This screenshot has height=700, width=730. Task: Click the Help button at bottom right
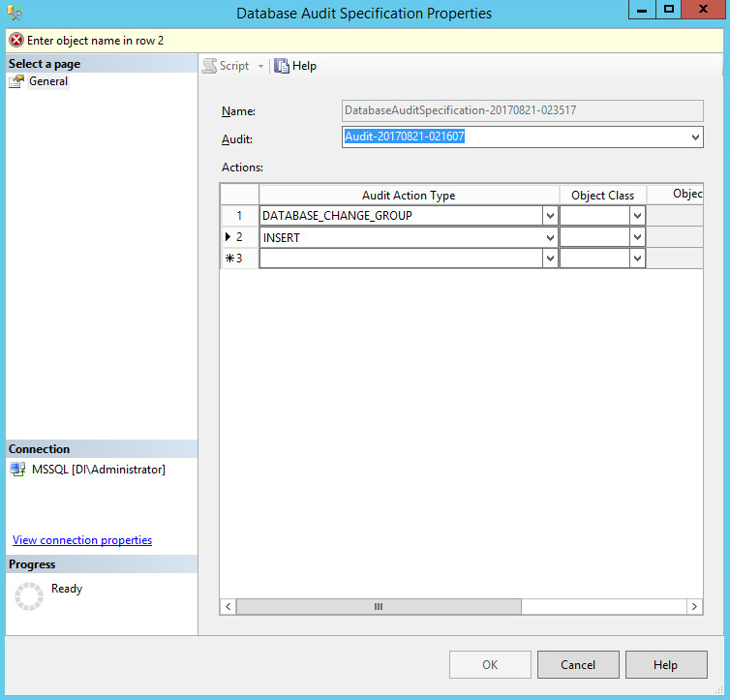coord(665,665)
